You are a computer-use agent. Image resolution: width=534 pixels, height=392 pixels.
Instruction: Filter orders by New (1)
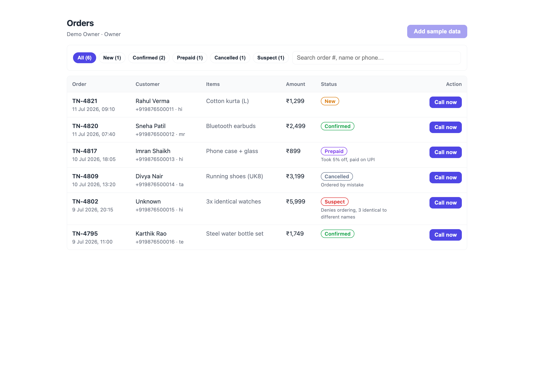click(x=112, y=58)
